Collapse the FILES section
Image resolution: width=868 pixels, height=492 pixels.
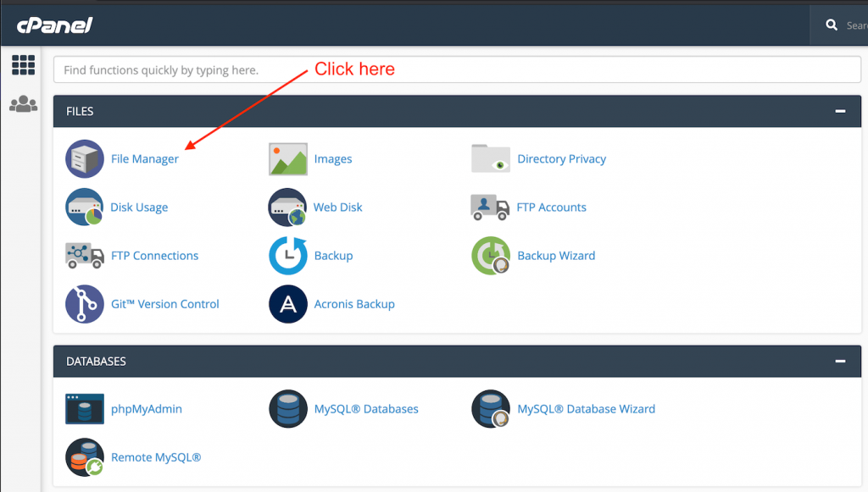tap(840, 111)
